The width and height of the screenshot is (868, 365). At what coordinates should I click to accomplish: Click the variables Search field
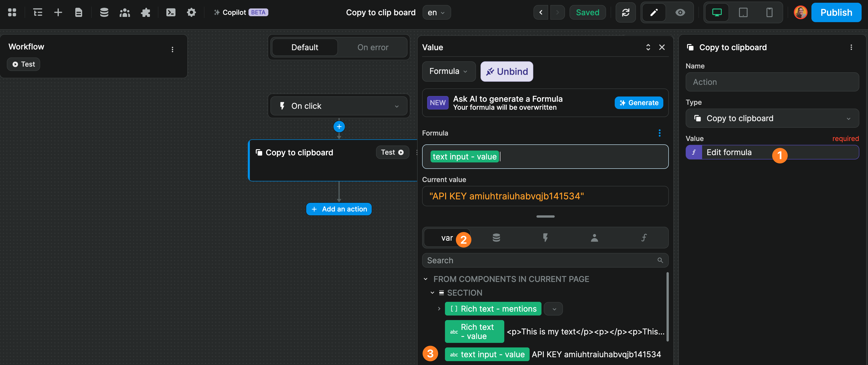pos(539,260)
